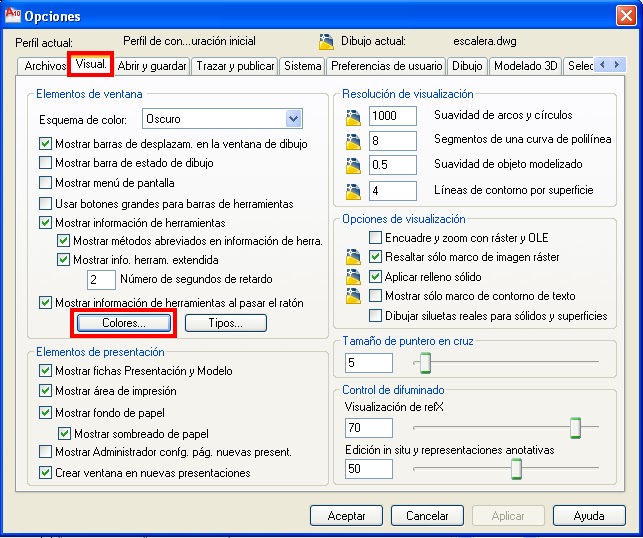Switch to Abrir y guardar tab
Screen dimensions: 643x538
click(x=152, y=66)
